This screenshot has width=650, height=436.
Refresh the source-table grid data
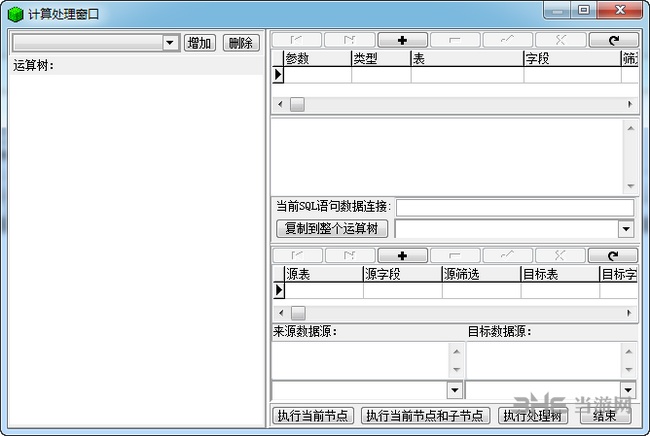pyautogui.click(x=613, y=255)
